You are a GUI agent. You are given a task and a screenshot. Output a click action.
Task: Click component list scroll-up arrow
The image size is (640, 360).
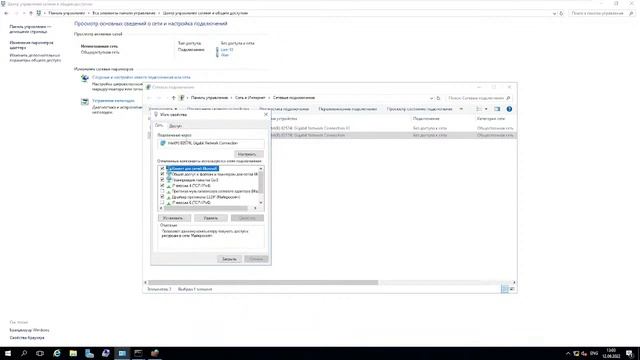point(261,168)
